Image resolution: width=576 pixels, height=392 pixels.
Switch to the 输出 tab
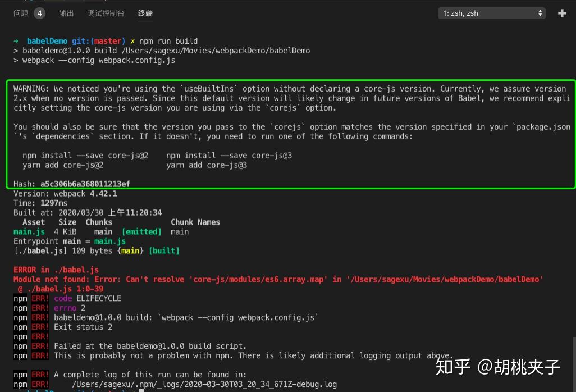pos(66,13)
